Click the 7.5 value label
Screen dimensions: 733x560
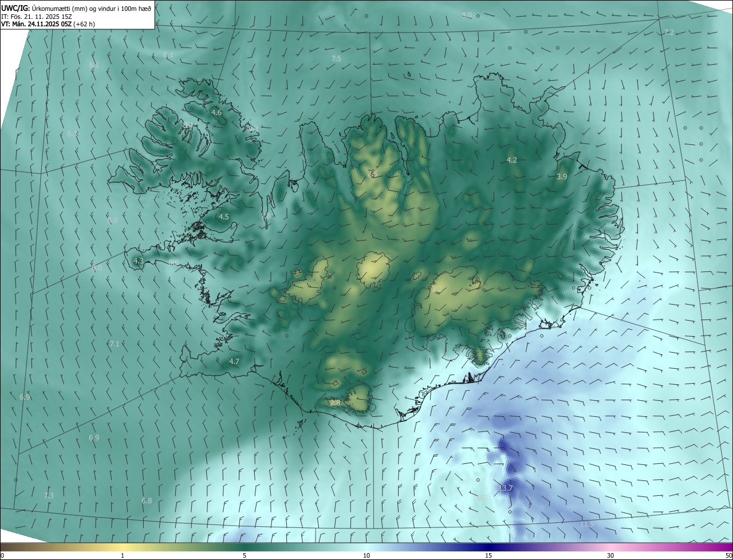[336, 58]
